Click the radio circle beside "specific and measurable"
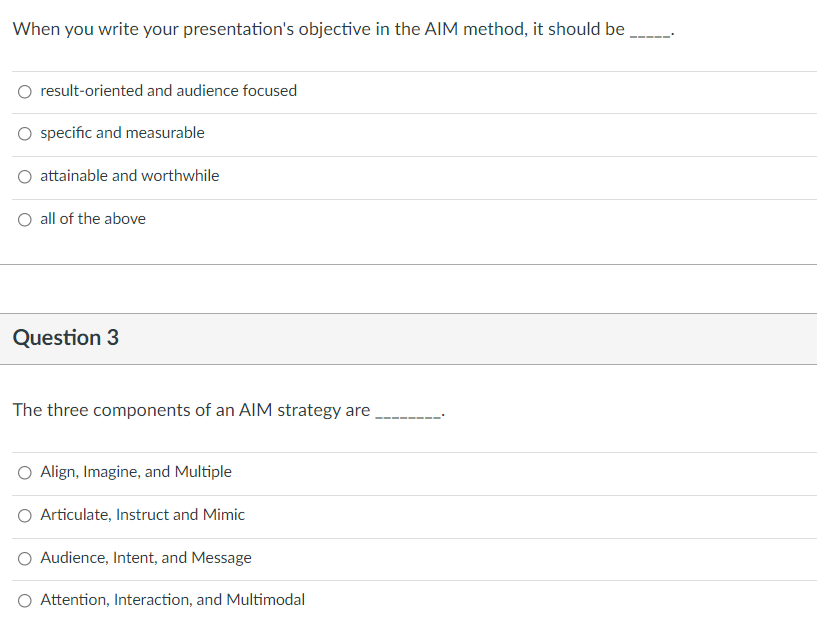 [x=24, y=132]
